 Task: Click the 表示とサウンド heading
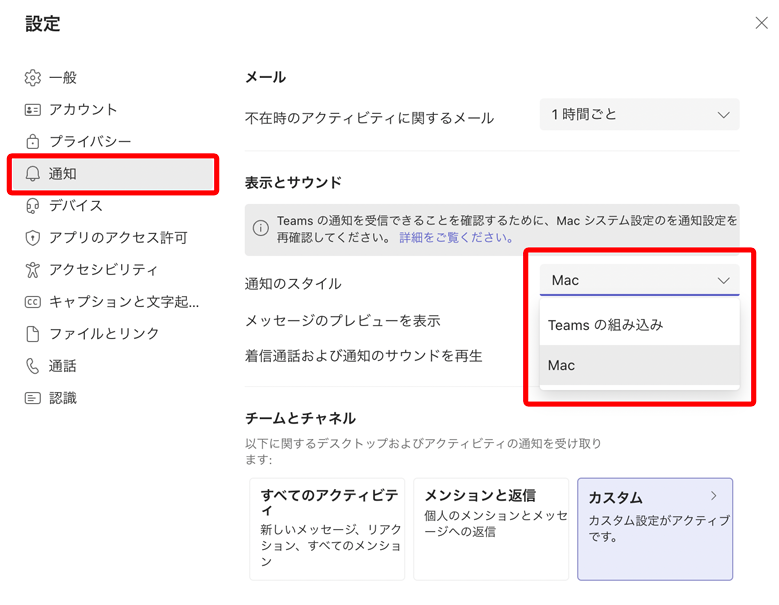pyautogui.click(x=293, y=182)
